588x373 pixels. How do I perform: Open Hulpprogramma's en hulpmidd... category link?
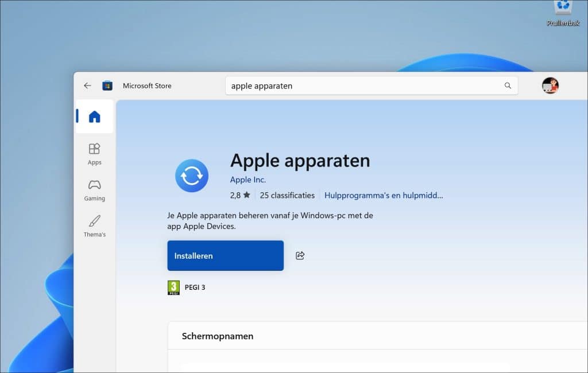click(x=384, y=195)
